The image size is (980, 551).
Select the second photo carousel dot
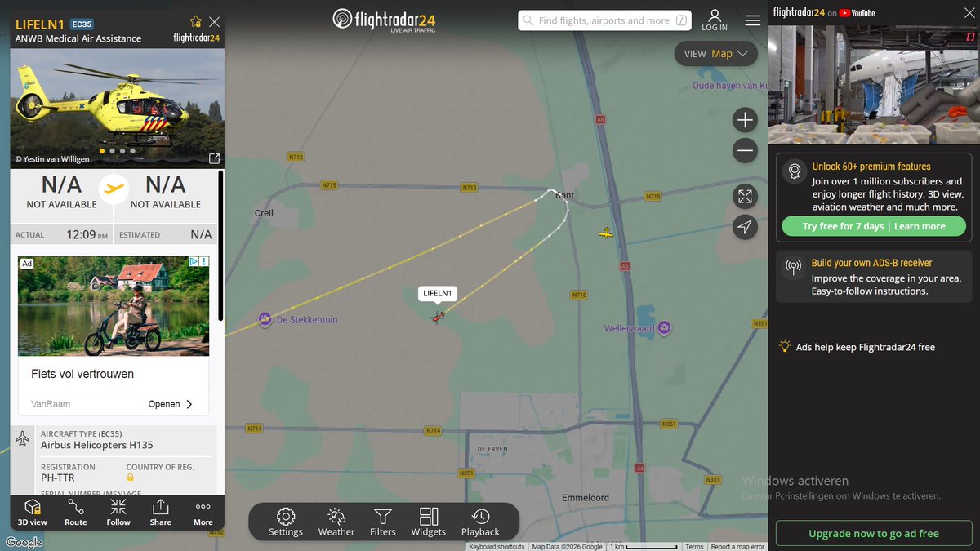(112, 151)
